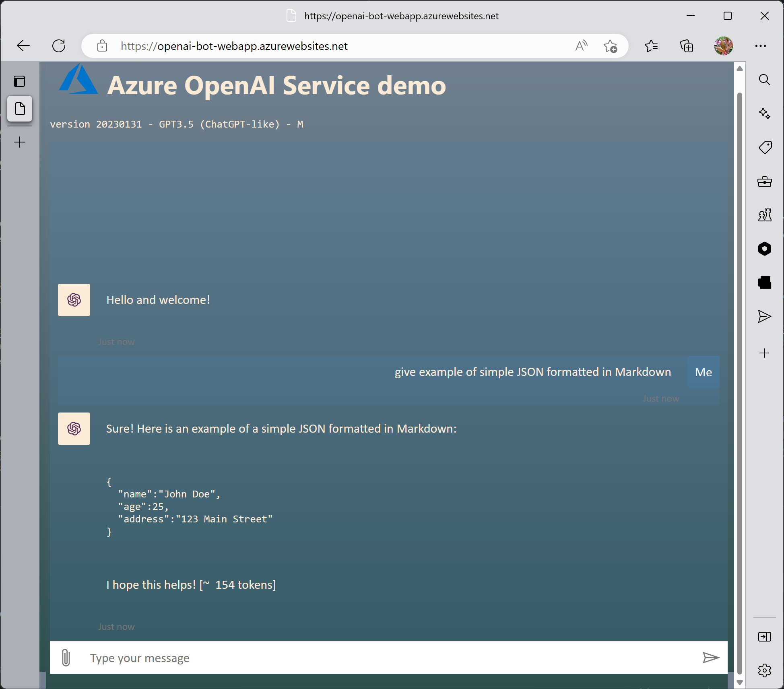Select the current page vertical tab

20,109
